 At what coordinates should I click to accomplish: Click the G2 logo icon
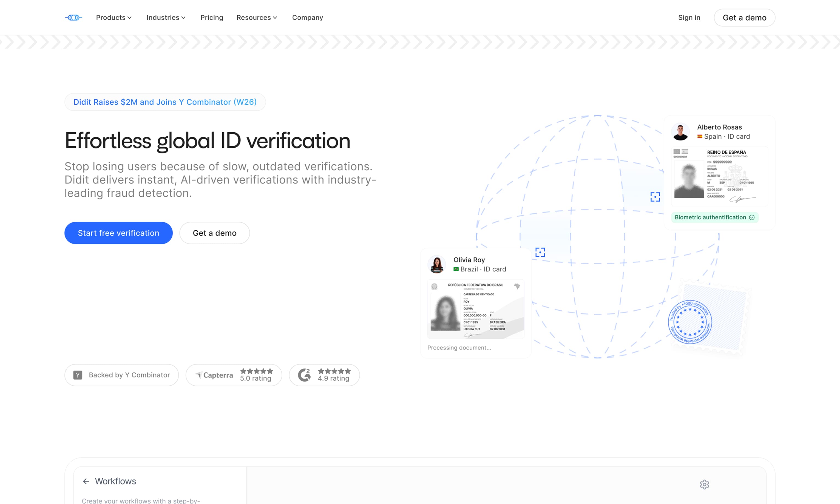pos(304,375)
